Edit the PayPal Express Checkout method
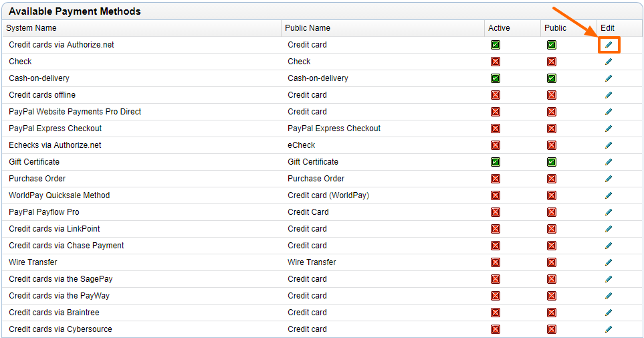This screenshot has width=644, height=338. point(609,129)
